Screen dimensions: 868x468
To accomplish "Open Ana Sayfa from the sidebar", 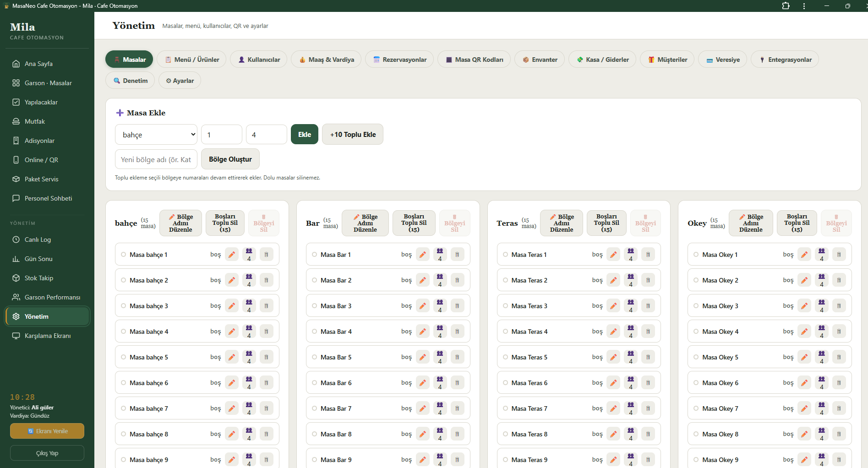I will [47, 64].
